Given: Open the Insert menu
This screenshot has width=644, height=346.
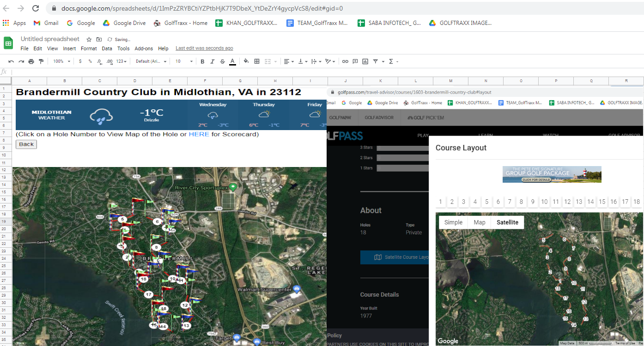Looking at the screenshot, I should (69, 48).
